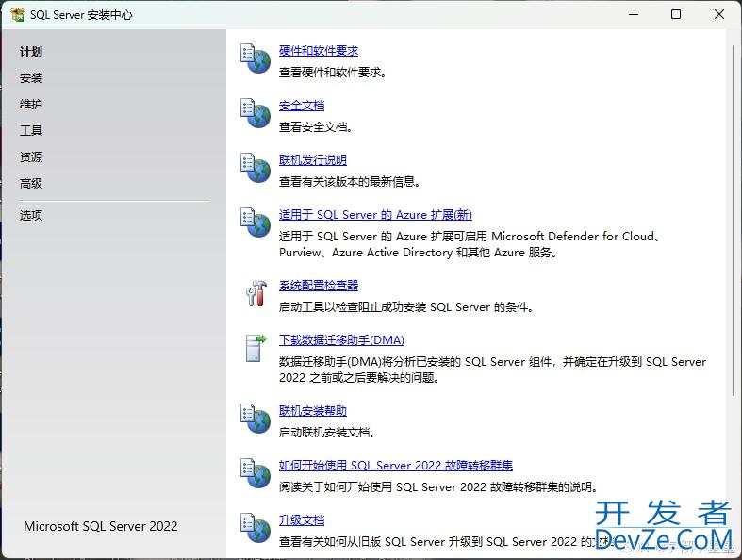Click the globe icon beside 升级文档
The height and width of the screenshot is (560, 742).
[x=256, y=527]
